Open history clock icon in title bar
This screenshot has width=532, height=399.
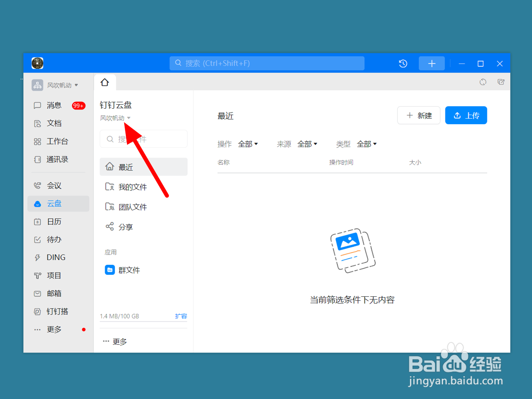click(x=403, y=64)
